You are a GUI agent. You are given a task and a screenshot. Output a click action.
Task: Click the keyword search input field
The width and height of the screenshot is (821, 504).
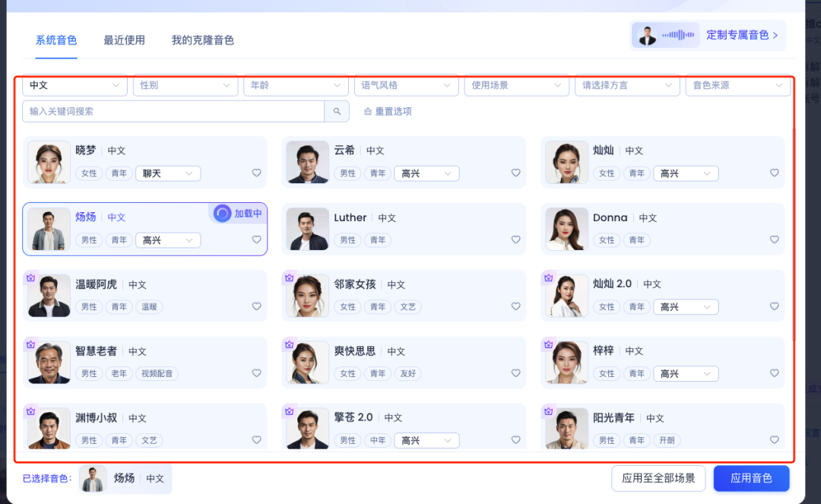[173, 112]
